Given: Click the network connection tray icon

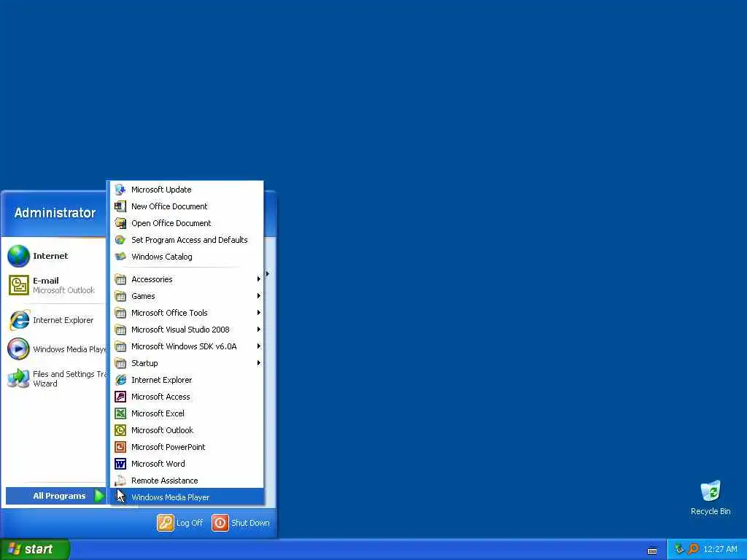Looking at the screenshot, I should pos(679,549).
